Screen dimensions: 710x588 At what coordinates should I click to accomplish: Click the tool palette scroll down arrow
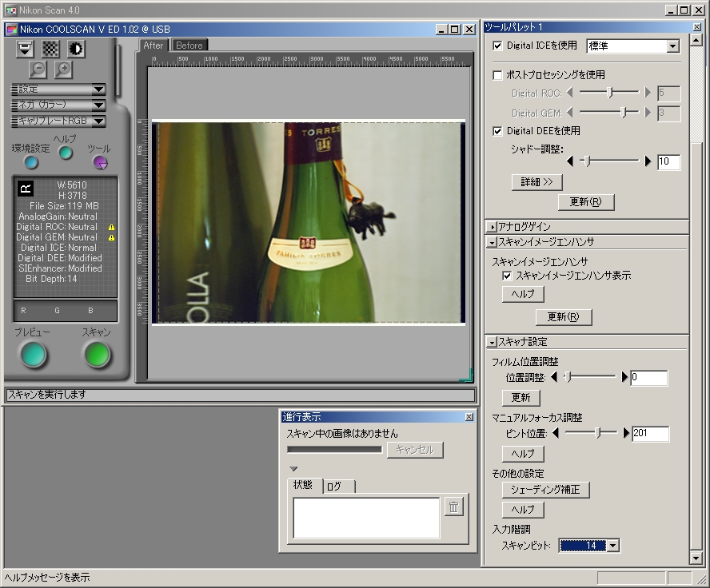tap(696, 558)
